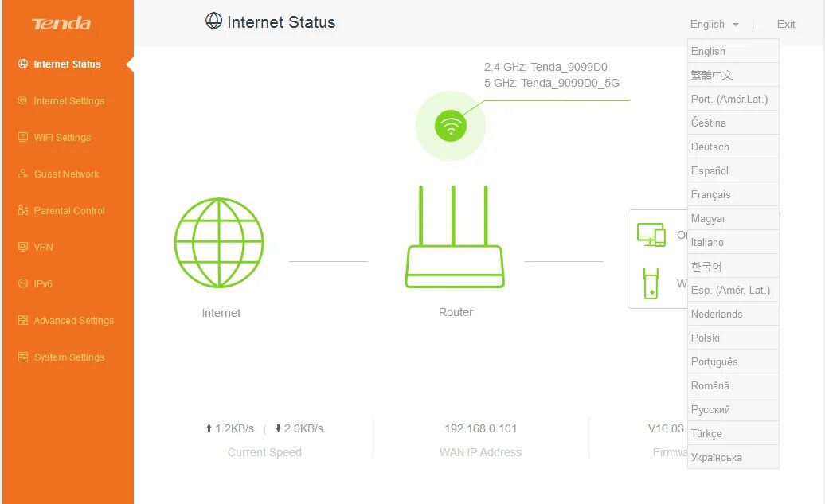Open the VPN section

pyautogui.click(x=43, y=248)
